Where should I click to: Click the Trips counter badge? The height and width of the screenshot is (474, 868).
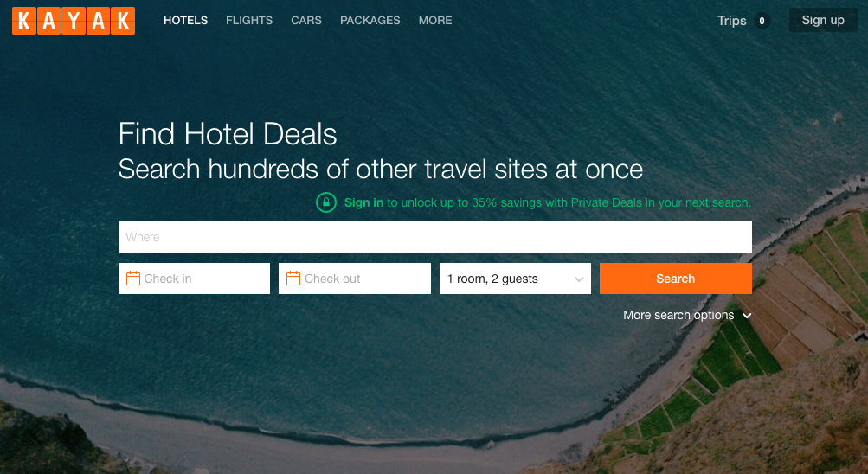click(762, 21)
